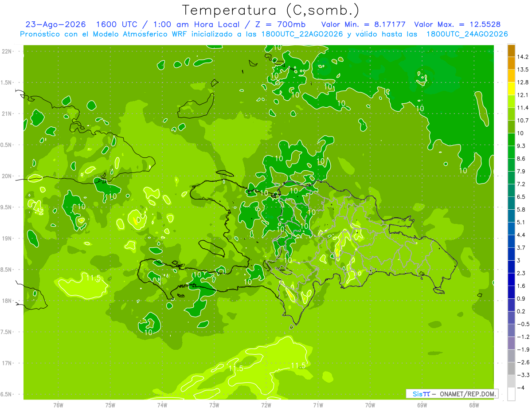This screenshot has height=411, width=532.
Task: Click "Valor Min. = 8.17177" text
Action: point(364,24)
